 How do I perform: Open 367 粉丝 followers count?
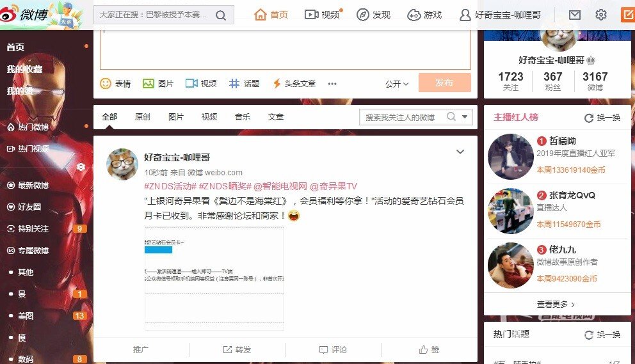(553, 81)
